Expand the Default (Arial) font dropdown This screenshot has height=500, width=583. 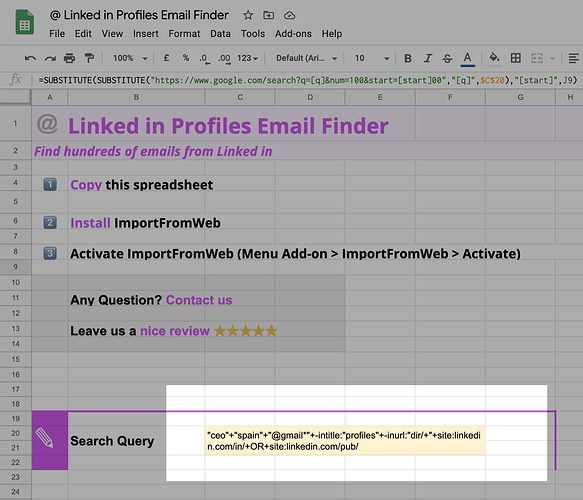click(x=306, y=58)
